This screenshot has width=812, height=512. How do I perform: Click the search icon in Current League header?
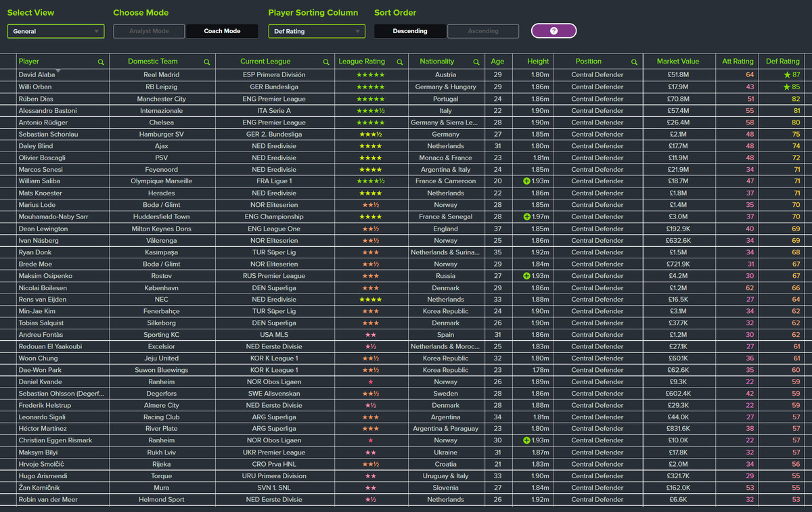click(x=326, y=62)
